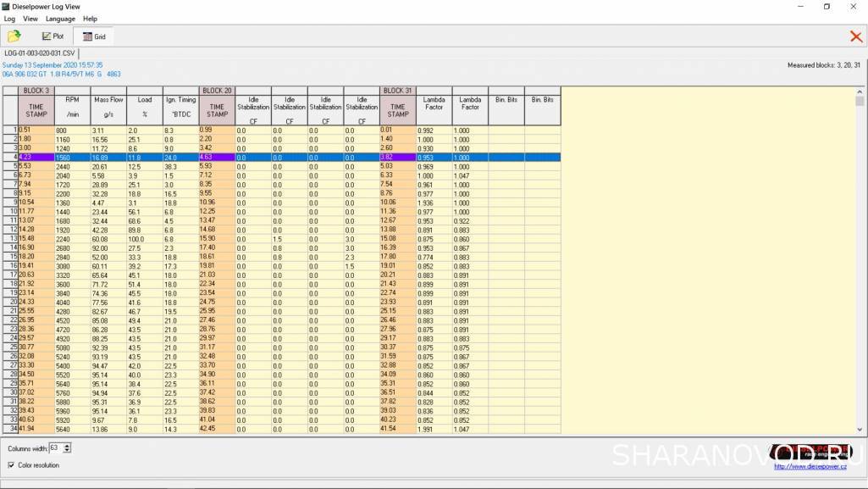
Task: Decrease columns width with the down arrow
Action: coord(68,451)
